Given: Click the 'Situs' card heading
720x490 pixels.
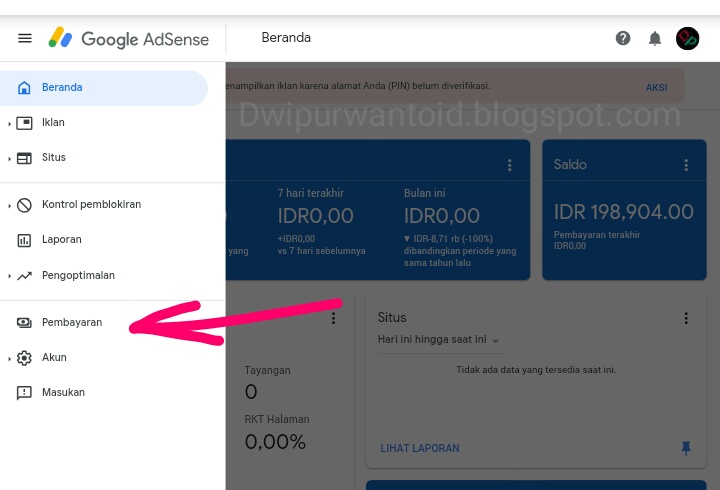Looking at the screenshot, I should 392,318.
